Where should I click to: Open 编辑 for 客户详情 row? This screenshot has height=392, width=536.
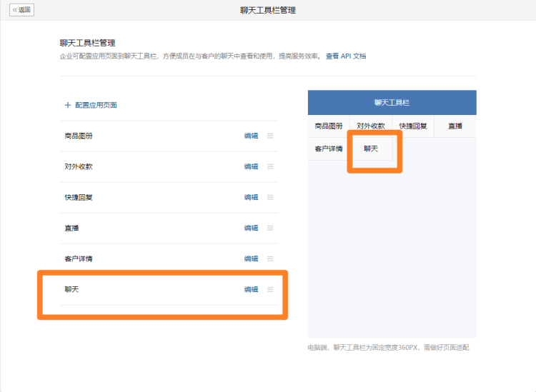point(251,258)
